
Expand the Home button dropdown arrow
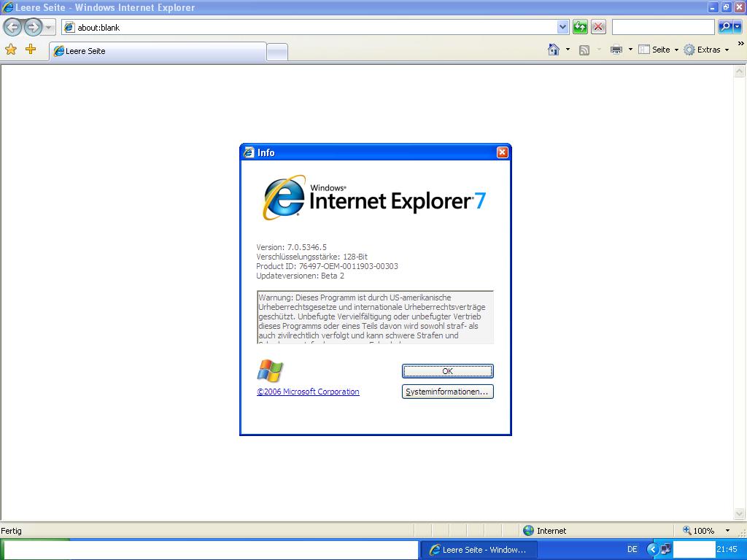click(x=568, y=50)
